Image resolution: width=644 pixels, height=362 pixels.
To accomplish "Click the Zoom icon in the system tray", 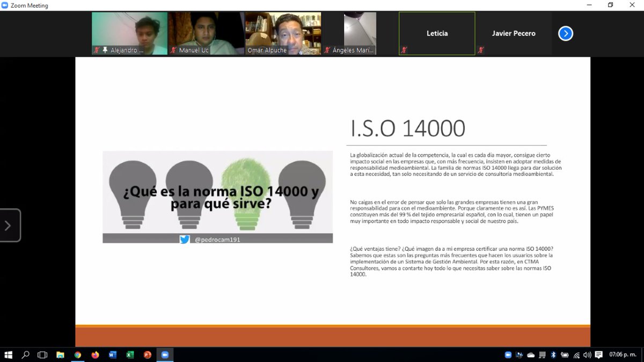I will click(508, 355).
